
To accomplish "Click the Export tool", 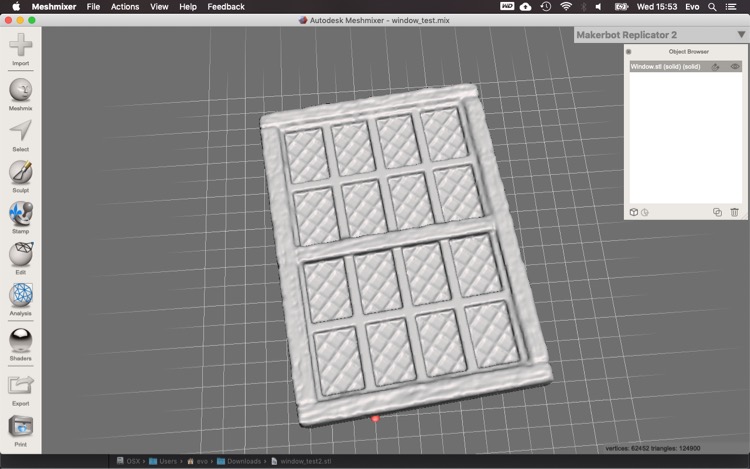I will click(x=21, y=390).
